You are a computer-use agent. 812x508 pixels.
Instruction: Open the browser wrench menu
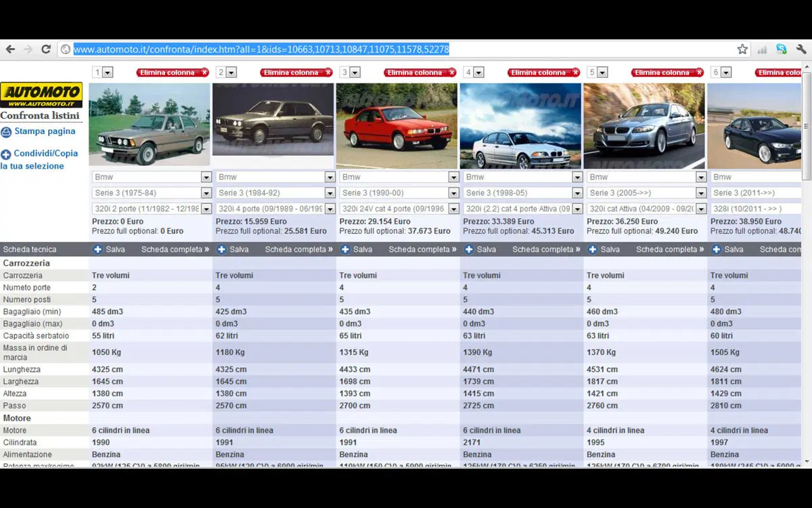coord(801,49)
